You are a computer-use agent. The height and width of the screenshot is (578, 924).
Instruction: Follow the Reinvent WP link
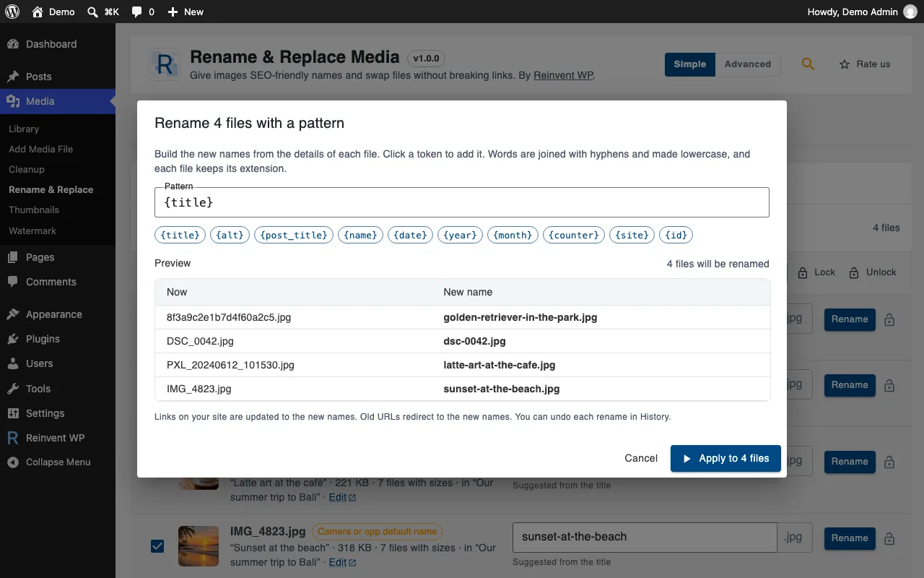point(563,75)
